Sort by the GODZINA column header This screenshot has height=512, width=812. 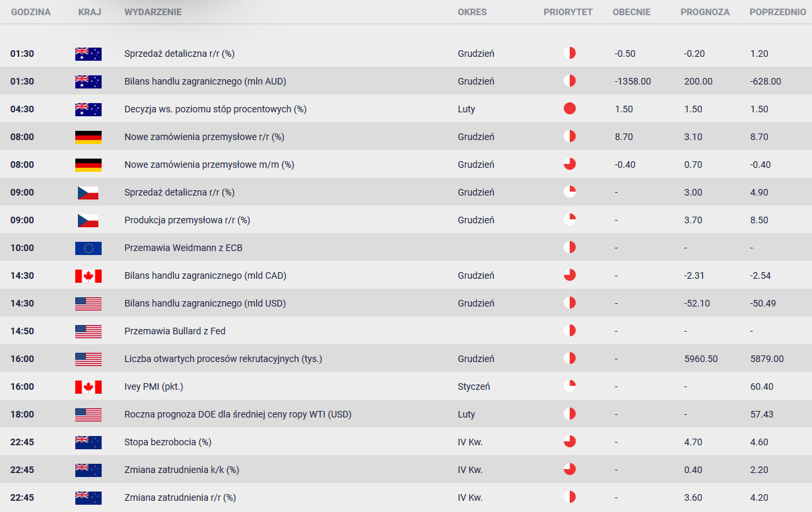(30, 12)
